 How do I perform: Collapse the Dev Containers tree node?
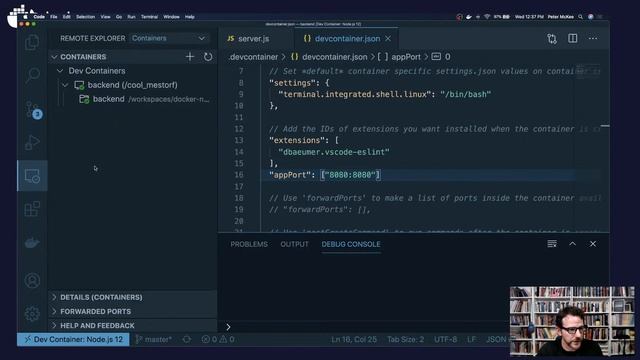pyautogui.click(x=60, y=71)
